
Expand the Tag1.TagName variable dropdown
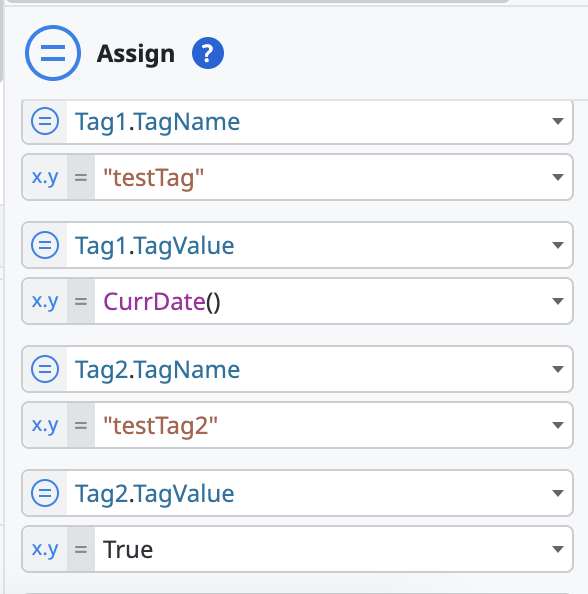pos(558,121)
